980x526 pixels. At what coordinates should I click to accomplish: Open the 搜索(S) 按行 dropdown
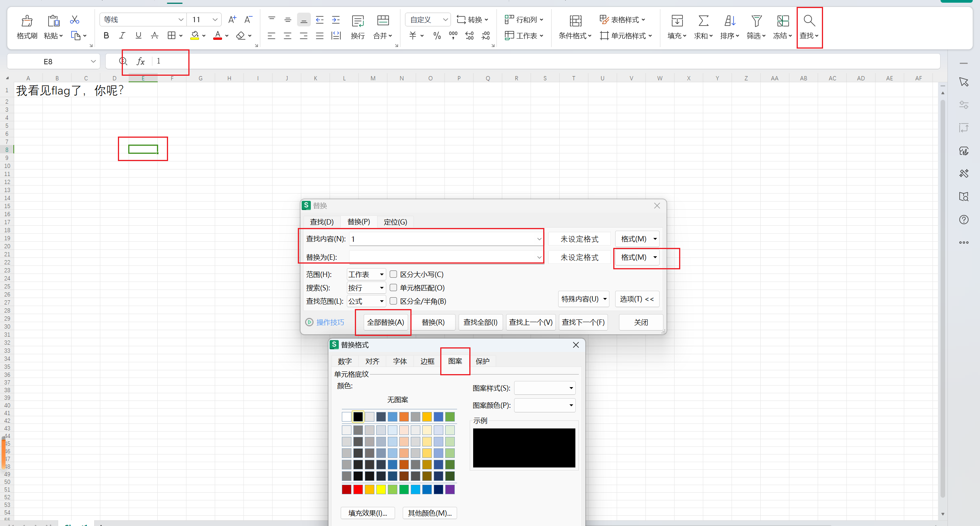(x=366, y=288)
